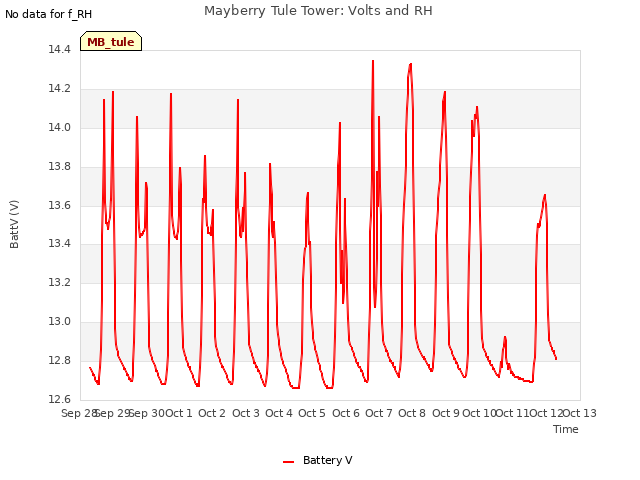Screen dimensions: 640x480
Task: Click the 13.8 y-axis tick label
Action: (x=59, y=167)
